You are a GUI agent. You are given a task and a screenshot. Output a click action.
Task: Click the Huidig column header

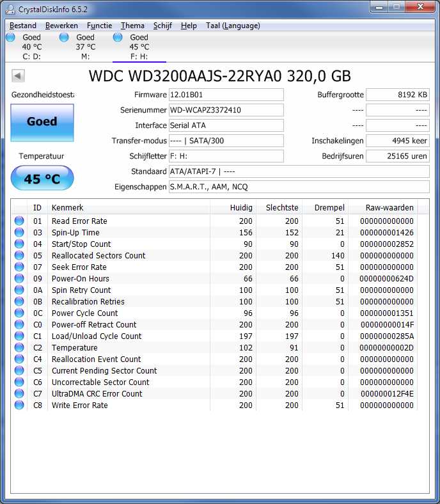pyautogui.click(x=233, y=208)
